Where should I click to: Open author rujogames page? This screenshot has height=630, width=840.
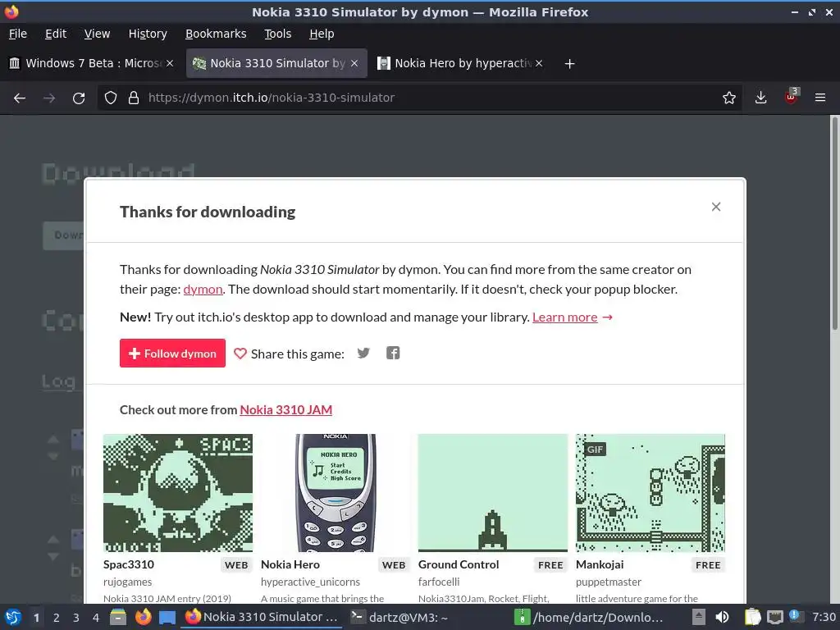(x=127, y=582)
